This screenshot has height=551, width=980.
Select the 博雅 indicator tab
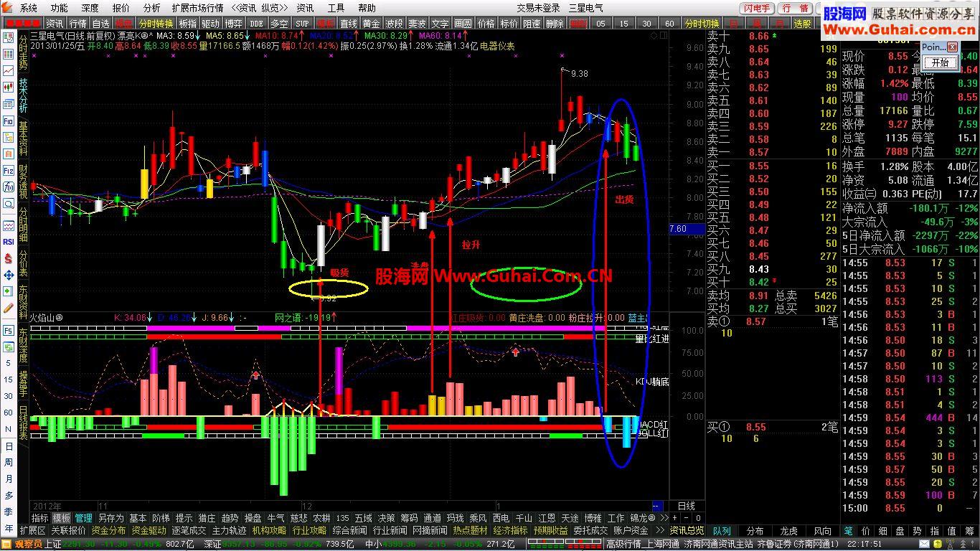coord(593,518)
